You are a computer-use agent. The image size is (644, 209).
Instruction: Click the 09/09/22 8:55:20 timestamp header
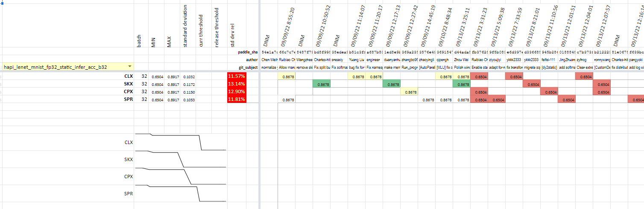point(287,27)
